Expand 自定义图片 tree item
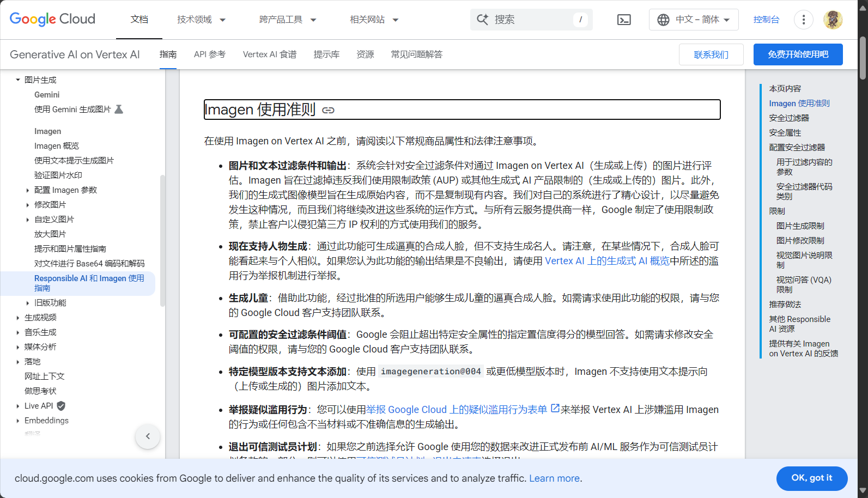This screenshot has height=498, width=868. (x=28, y=220)
